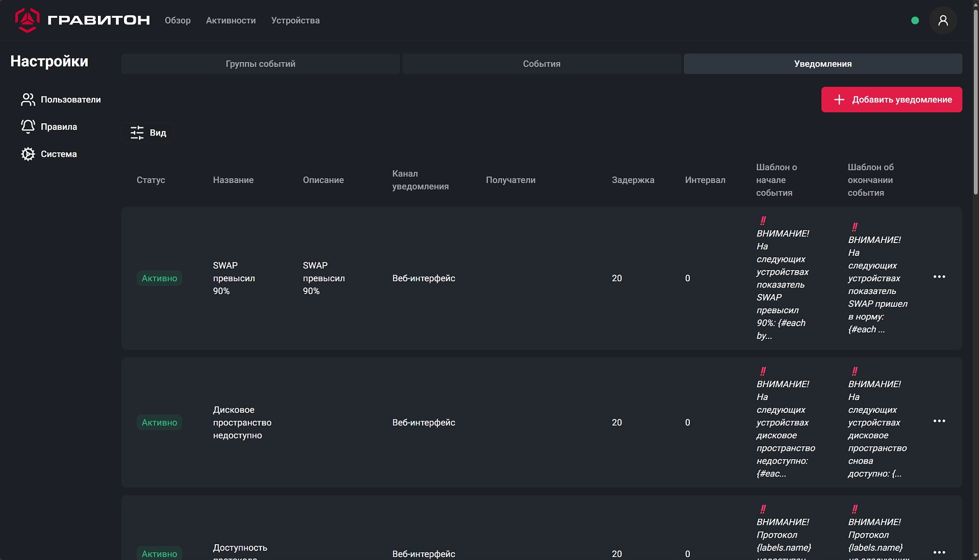
Task: Switch to Группы событий tab
Action: (261, 64)
